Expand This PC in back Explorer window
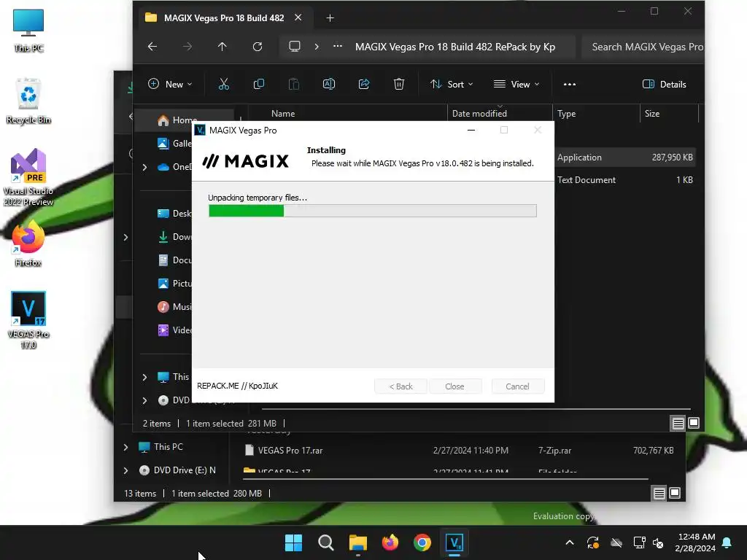The width and height of the screenshot is (747, 560). pyautogui.click(x=125, y=447)
